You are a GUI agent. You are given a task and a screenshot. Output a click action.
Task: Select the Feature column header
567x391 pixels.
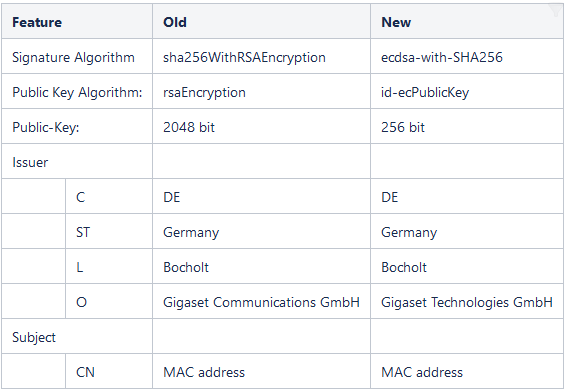coord(37,22)
